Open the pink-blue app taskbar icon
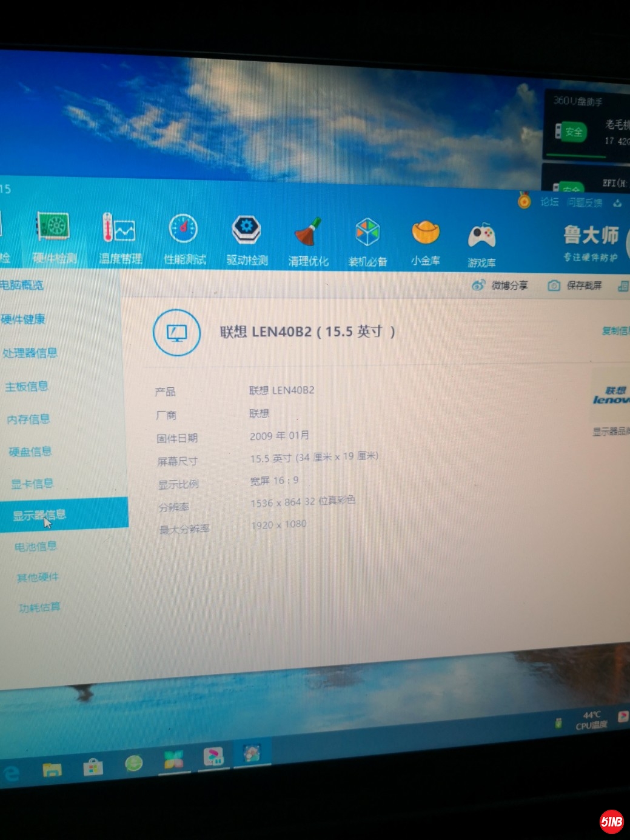Screen dimensions: 630x840 (213, 756)
